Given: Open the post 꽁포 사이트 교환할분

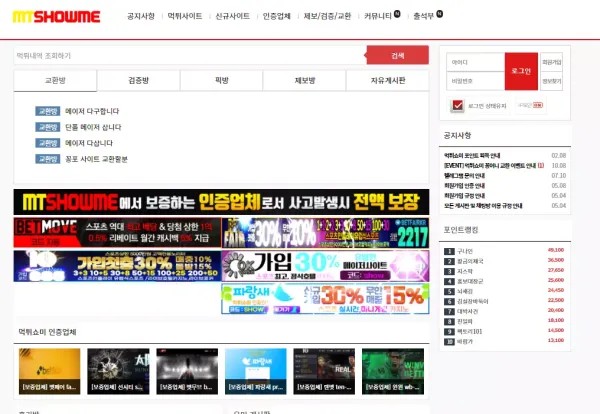Looking at the screenshot, I should click(96, 159).
